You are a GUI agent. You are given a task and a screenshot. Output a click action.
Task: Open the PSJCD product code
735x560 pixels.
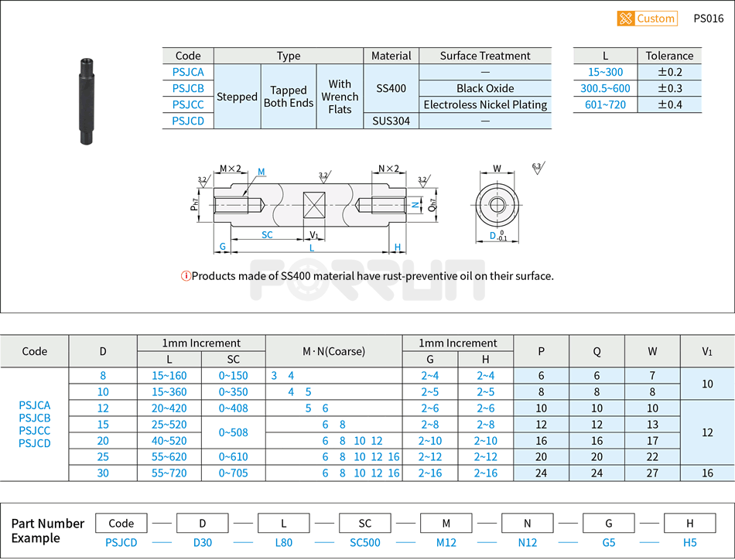click(187, 121)
